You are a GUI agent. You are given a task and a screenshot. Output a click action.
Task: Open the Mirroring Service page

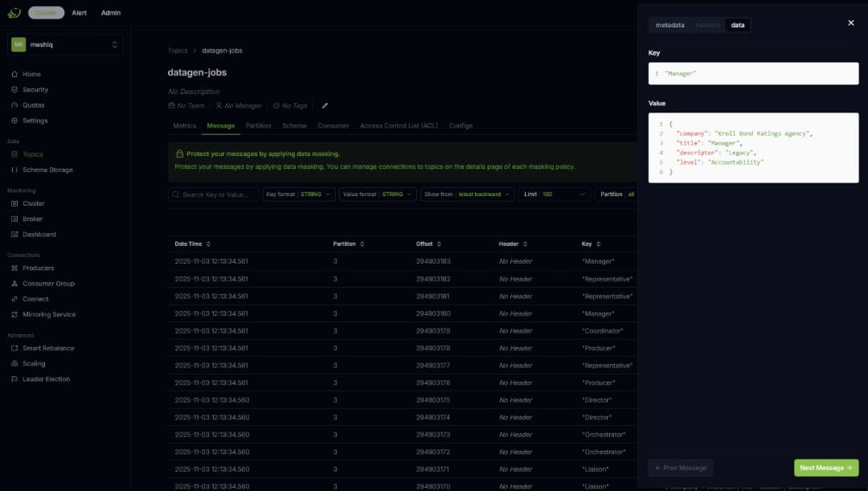point(47,314)
